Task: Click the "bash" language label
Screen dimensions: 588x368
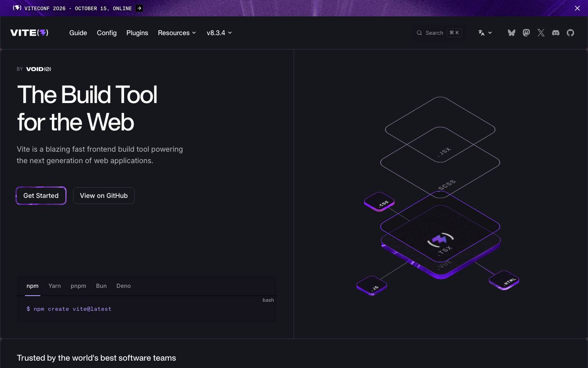Action: [x=268, y=300]
